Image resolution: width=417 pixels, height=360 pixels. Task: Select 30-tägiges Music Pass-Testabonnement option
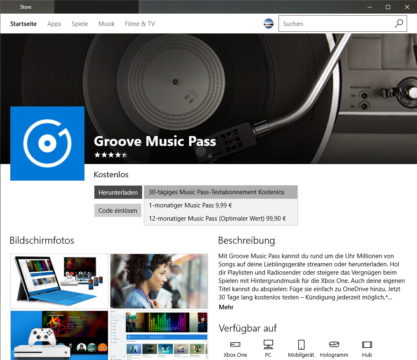click(221, 192)
